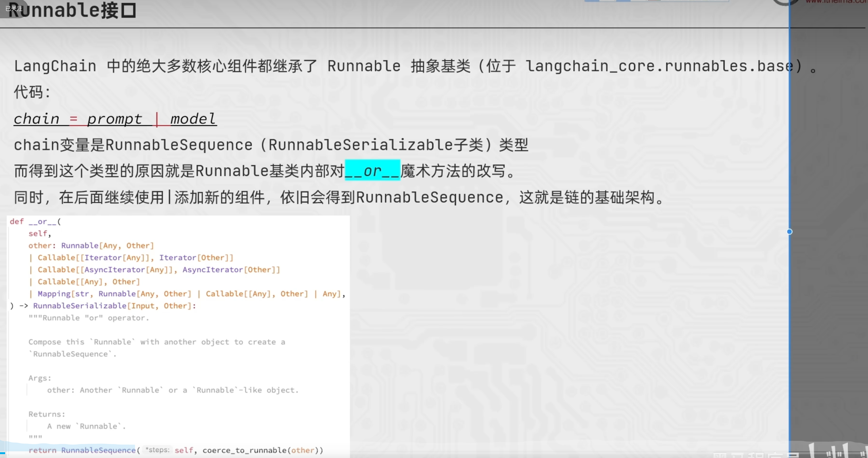Click the Callable[[AsyncIterator[Any]], AsyncIterator[Other]] line

point(154,270)
